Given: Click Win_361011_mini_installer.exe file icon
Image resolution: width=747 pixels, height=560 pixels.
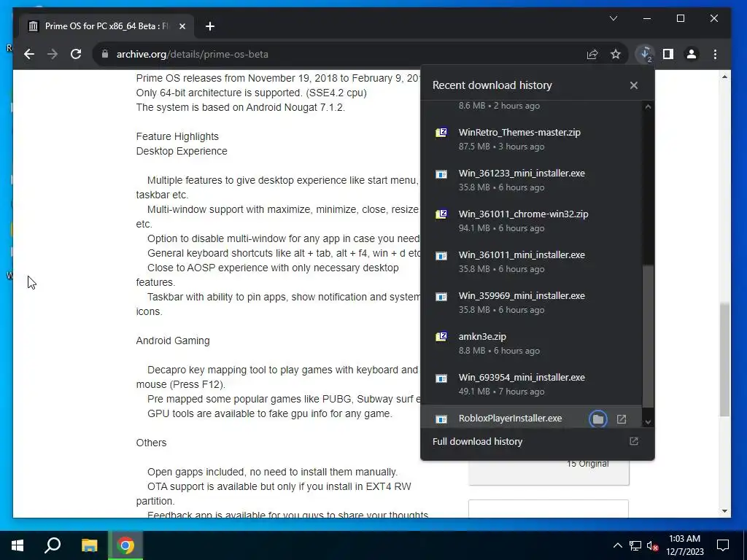Looking at the screenshot, I should point(441,256).
